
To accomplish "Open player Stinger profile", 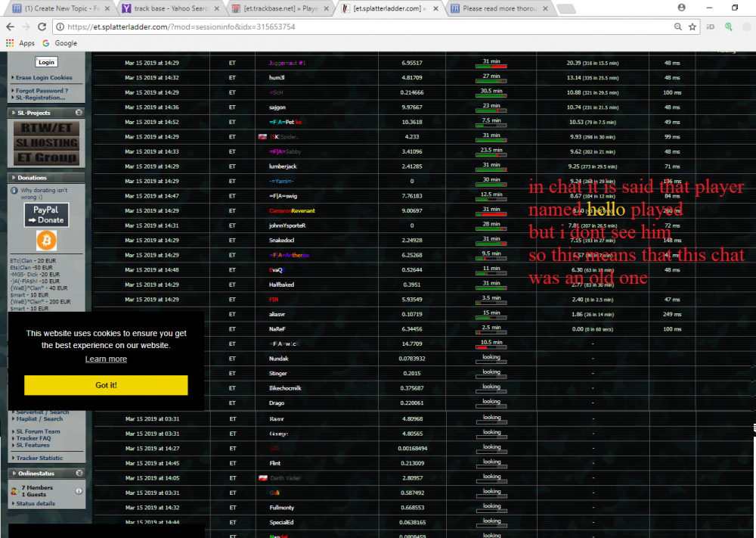I will click(x=278, y=374).
